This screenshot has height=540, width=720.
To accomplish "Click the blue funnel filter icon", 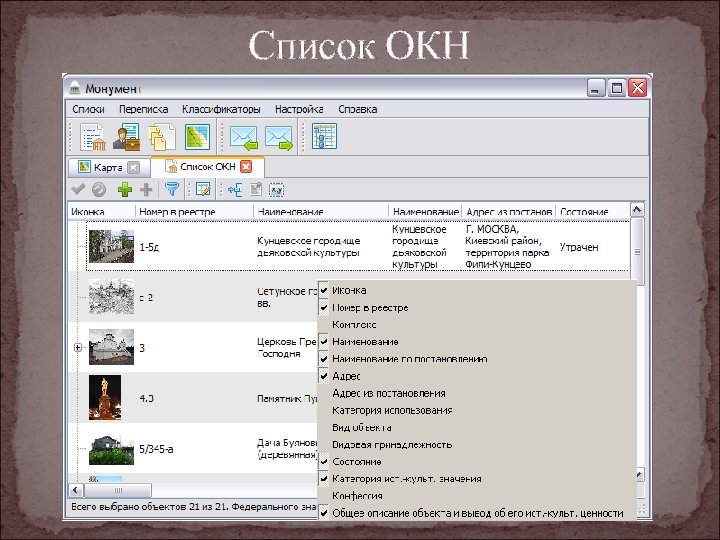I will (172, 189).
